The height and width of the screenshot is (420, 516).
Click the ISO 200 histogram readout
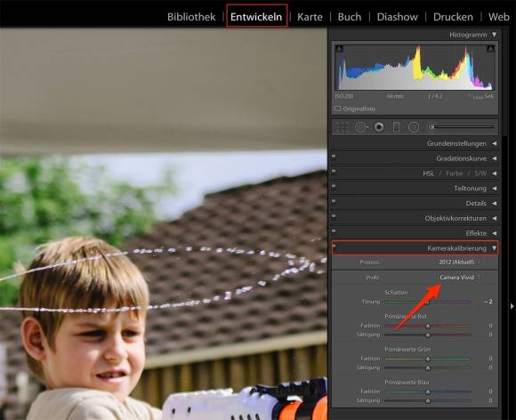(x=344, y=96)
